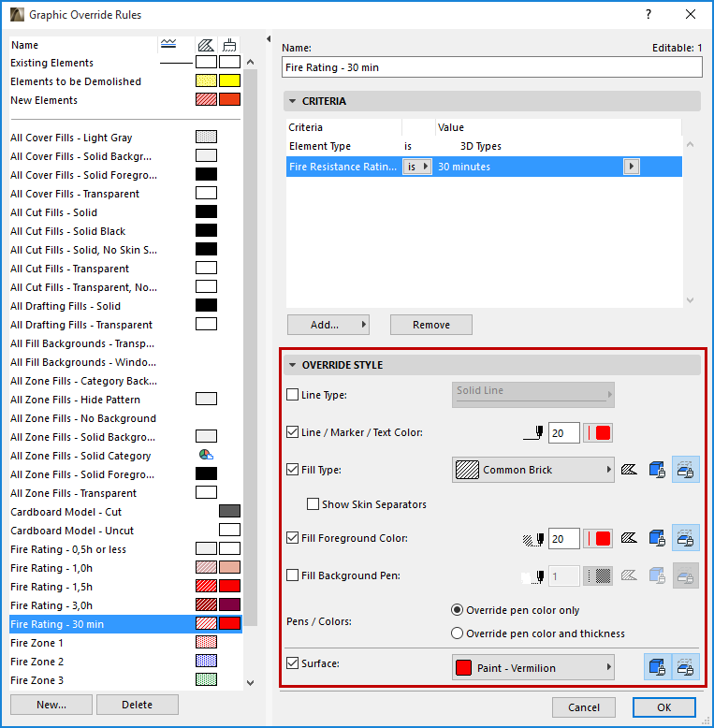Click the fill swatch for New Elements
Viewport: 714px width, 728px height.
[x=206, y=99]
